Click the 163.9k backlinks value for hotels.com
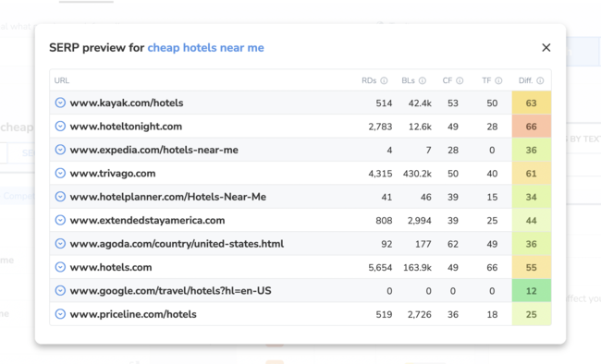The image size is (601, 364). tap(417, 267)
